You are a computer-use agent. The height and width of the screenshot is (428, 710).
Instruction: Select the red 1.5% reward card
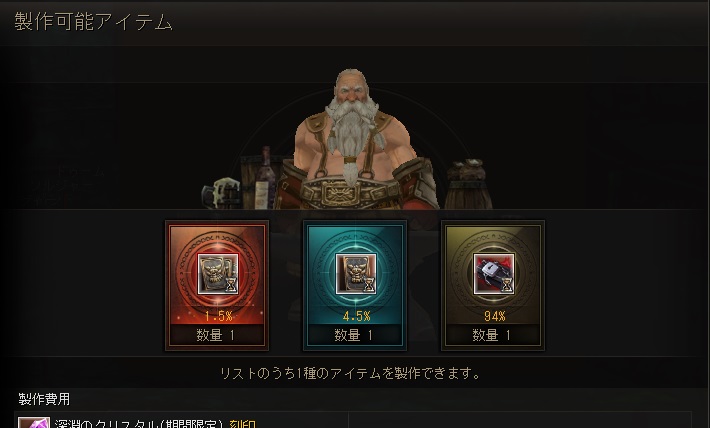coord(217,285)
